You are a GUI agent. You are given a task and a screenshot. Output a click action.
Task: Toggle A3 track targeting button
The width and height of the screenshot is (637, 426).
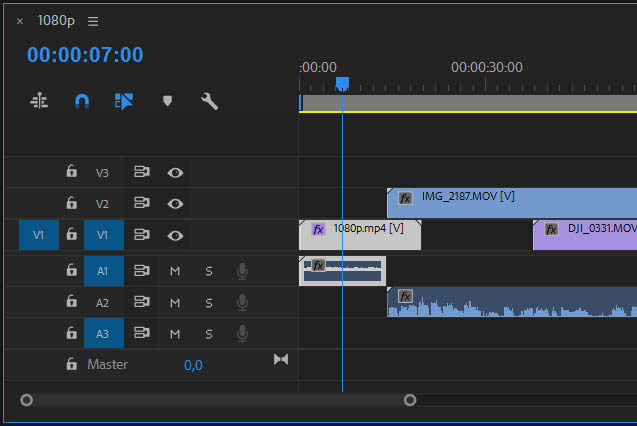pos(104,333)
